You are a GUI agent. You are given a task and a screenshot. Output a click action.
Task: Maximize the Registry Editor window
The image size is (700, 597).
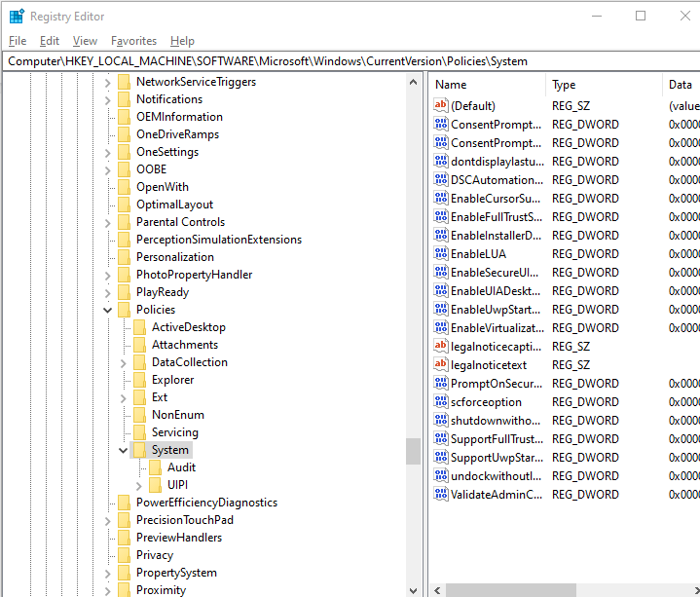coord(641,16)
